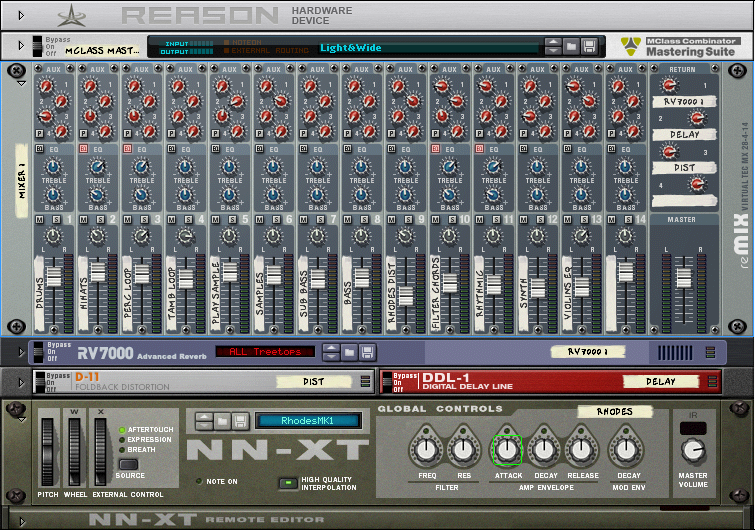Mute mixer channel 1 DRUMS
Viewport: 755px width, 530px height.
[39, 220]
